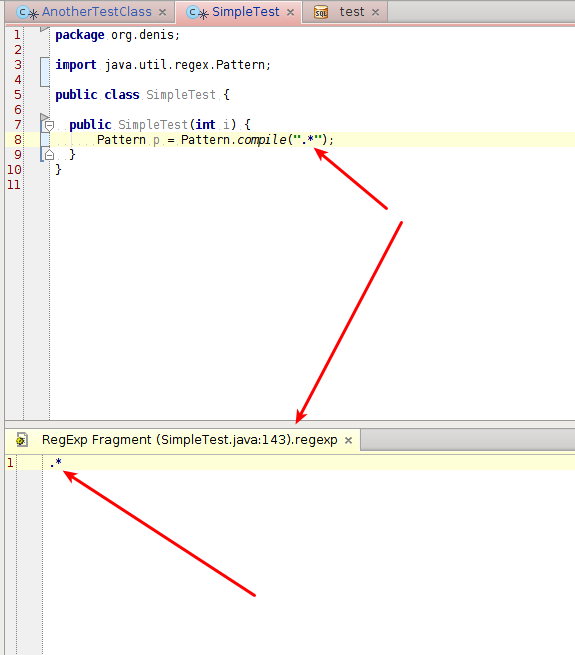Click the import java.util.regex.Pattern statement

(x=163, y=65)
